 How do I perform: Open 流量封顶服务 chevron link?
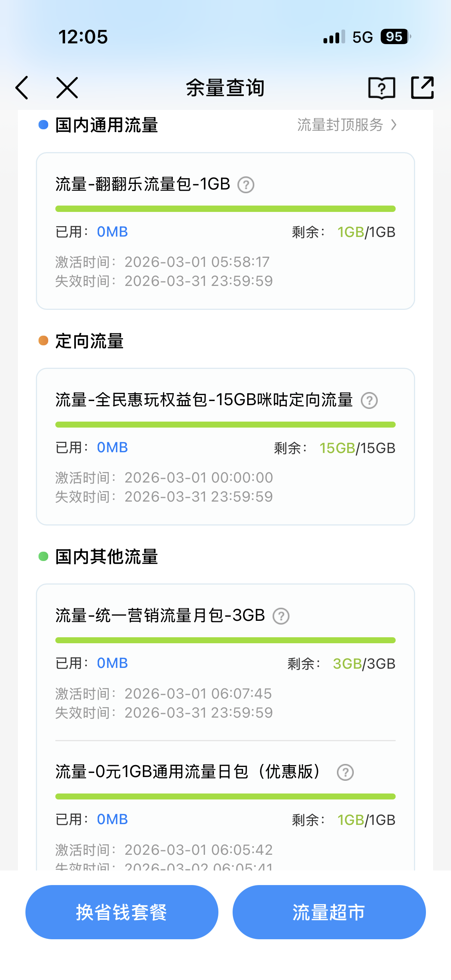pos(346,125)
